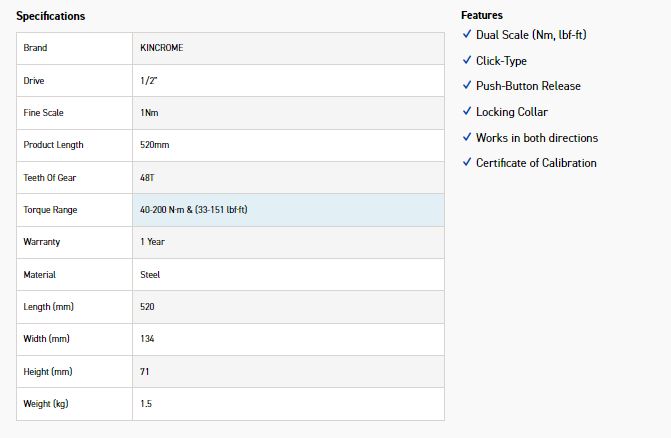Viewport: 671px width, 438px height.
Task: Select the Height (mm) value 71
Action: click(x=145, y=372)
